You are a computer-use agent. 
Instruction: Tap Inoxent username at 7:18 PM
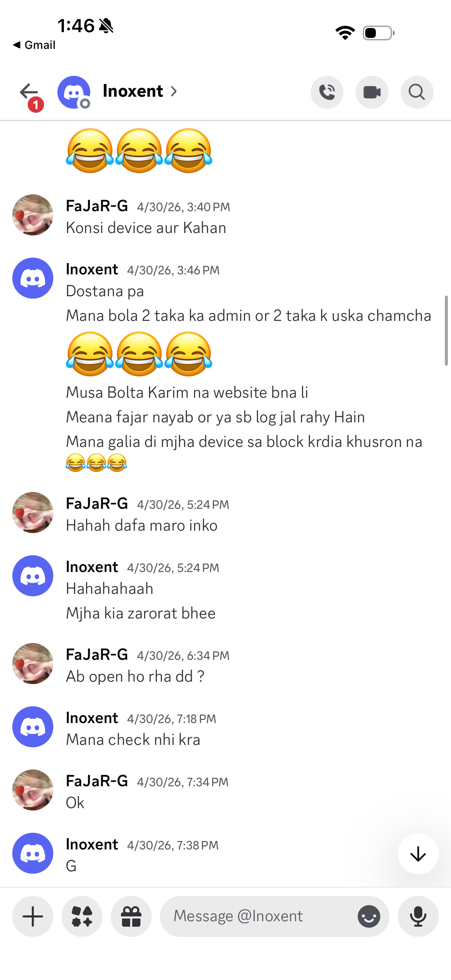click(92, 718)
